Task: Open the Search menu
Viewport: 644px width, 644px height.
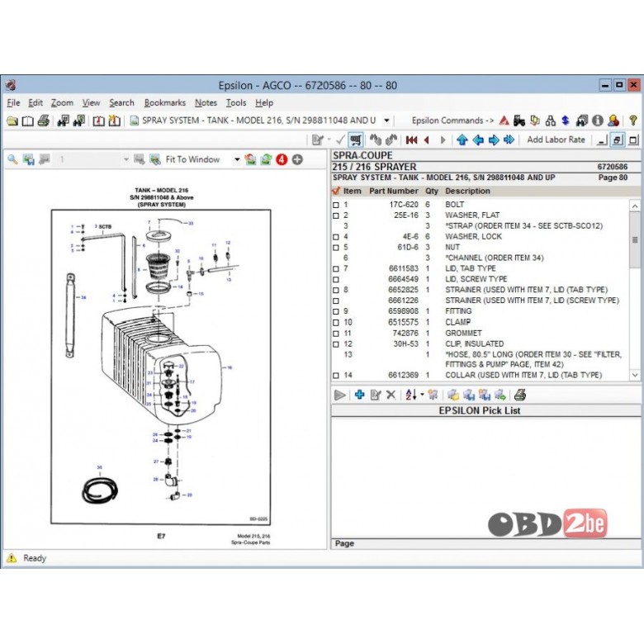Action: pos(121,102)
